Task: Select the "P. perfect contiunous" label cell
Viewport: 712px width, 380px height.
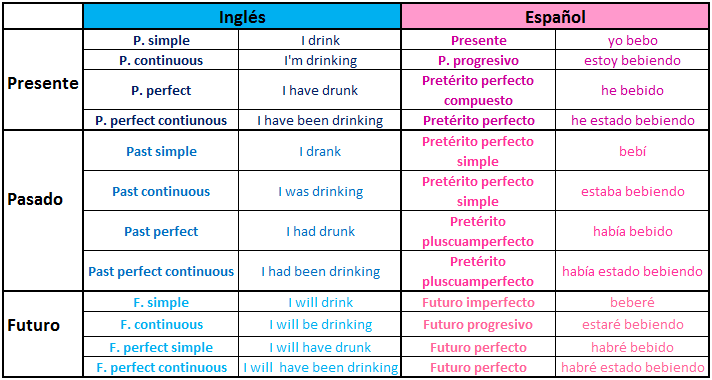Action: [161, 120]
